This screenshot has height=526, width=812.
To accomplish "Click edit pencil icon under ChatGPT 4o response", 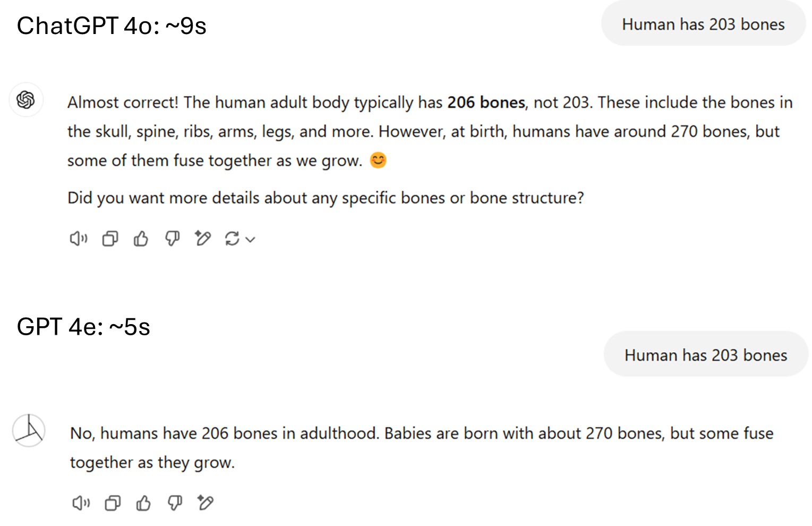I will click(x=203, y=239).
